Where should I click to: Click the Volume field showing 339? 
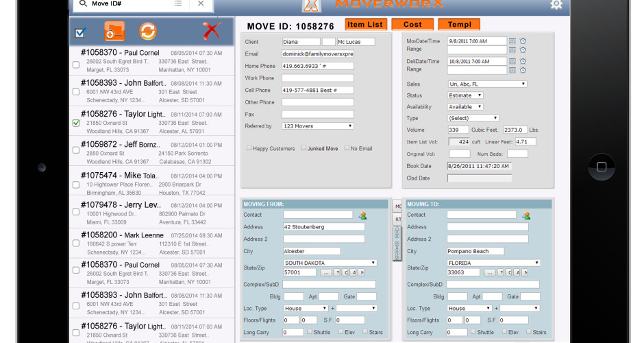[x=458, y=130]
